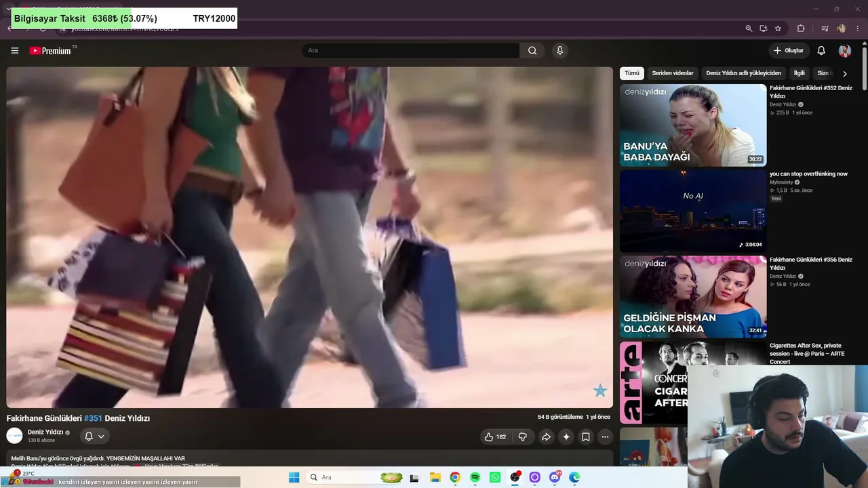The image size is (868, 488).
Task: Open the No AI 3:04:04 thumbnail
Action: [693, 211]
